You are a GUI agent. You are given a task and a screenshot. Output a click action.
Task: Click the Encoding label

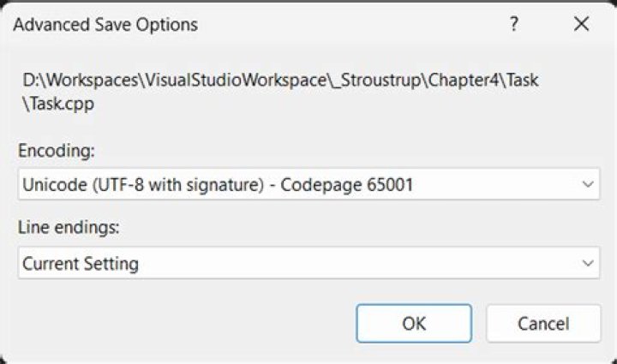(56, 151)
